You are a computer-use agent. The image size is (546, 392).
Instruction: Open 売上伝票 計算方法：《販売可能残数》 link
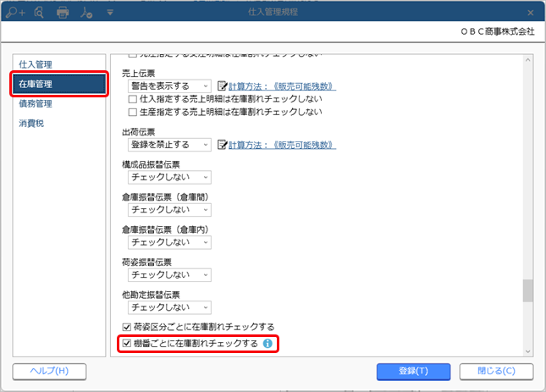click(282, 86)
